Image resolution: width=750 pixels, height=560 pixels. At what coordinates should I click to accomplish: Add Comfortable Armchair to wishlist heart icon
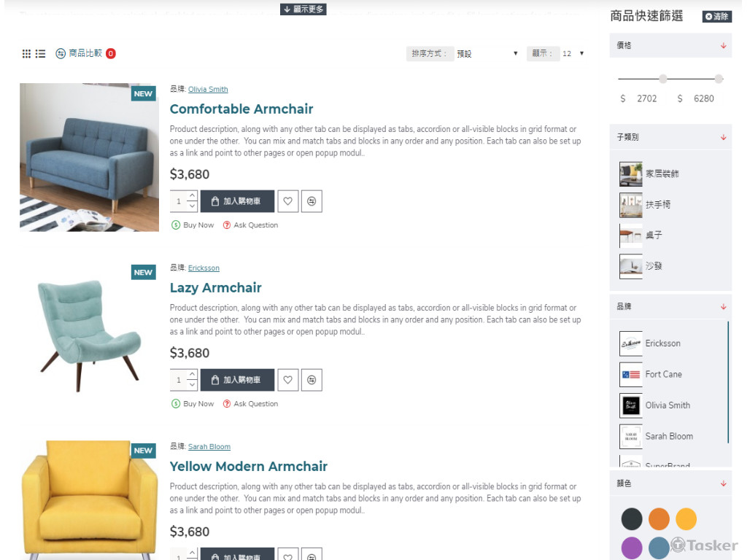[288, 201]
